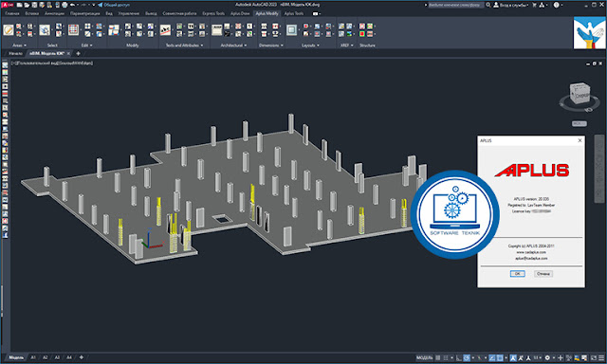Viewport: 607px width, 364px height.
Task: Toggle the grid display in status bar
Action: click(437, 357)
